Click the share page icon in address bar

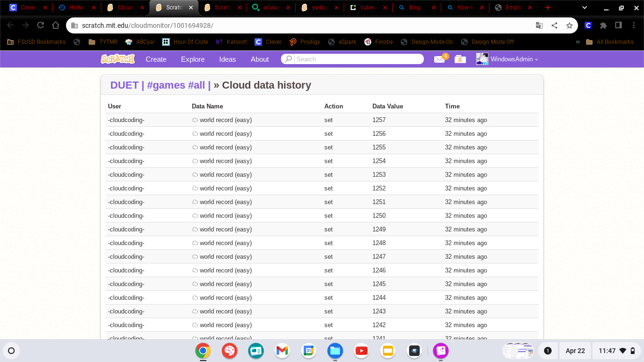tap(554, 25)
